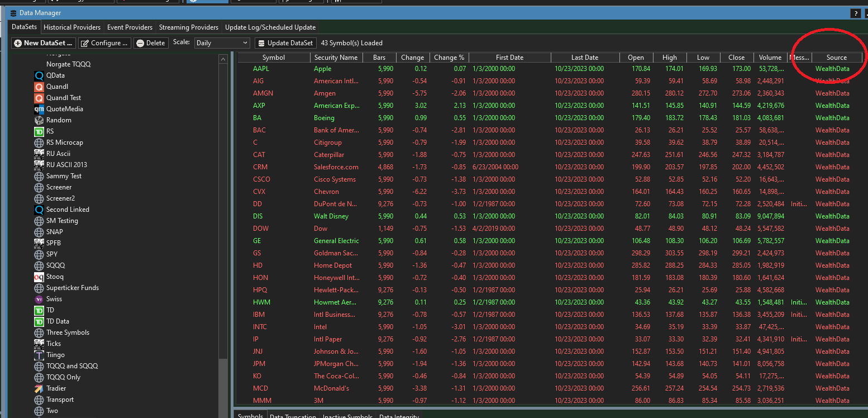This screenshot has width=868, height=418.
Task: Click the RS dataset TD icon
Action: click(x=39, y=131)
